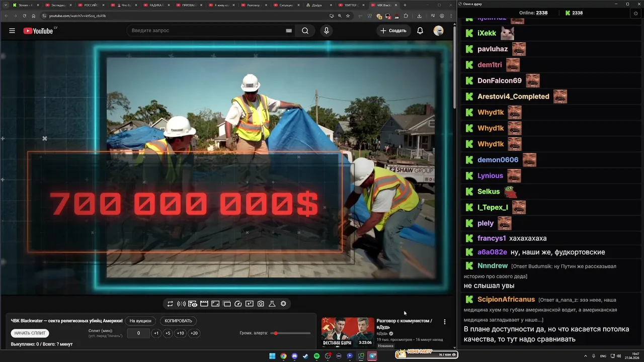Open the three-dot menu of the вДудь video
The image size is (644, 362).
(444, 322)
